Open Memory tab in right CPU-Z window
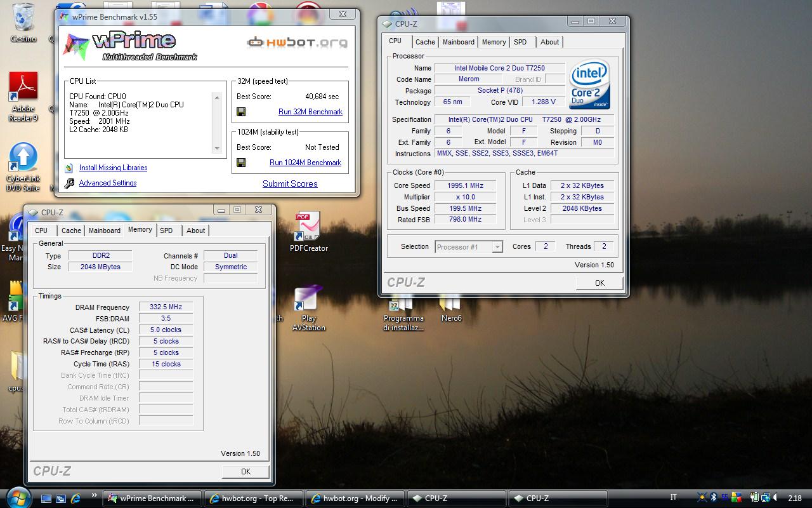812x508 pixels. click(x=494, y=42)
